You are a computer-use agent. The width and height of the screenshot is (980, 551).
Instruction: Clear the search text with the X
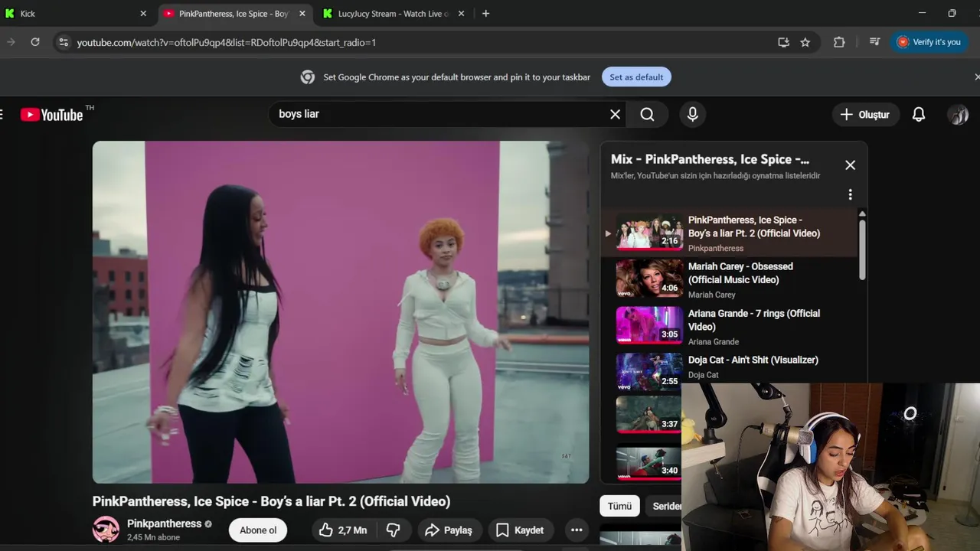tap(615, 114)
